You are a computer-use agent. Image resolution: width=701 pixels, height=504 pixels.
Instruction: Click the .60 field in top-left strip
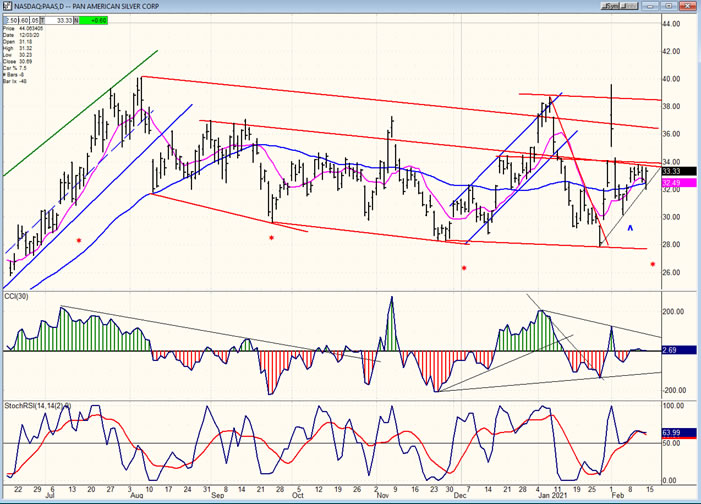(24, 21)
